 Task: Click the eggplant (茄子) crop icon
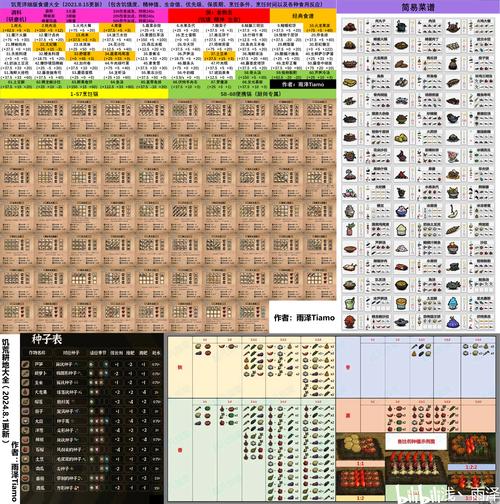pos(26,411)
